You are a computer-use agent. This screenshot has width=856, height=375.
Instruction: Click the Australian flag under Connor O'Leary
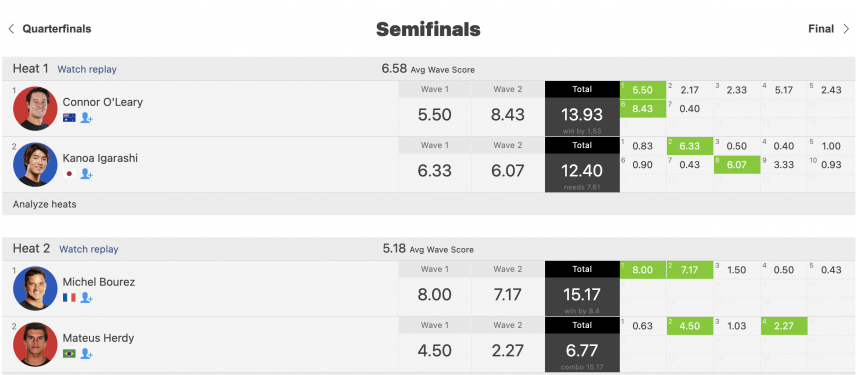pyautogui.click(x=69, y=117)
